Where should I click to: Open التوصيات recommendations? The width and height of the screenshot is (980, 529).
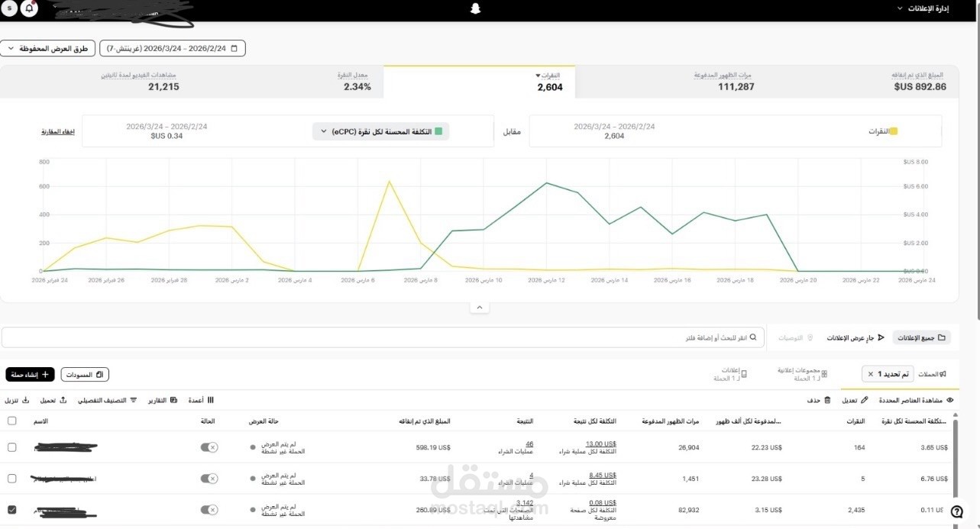pos(795,337)
